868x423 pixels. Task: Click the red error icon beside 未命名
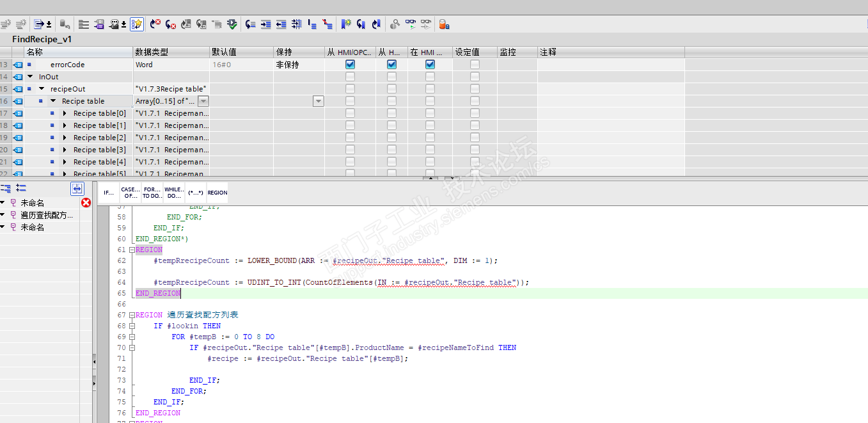click(86, 202)
